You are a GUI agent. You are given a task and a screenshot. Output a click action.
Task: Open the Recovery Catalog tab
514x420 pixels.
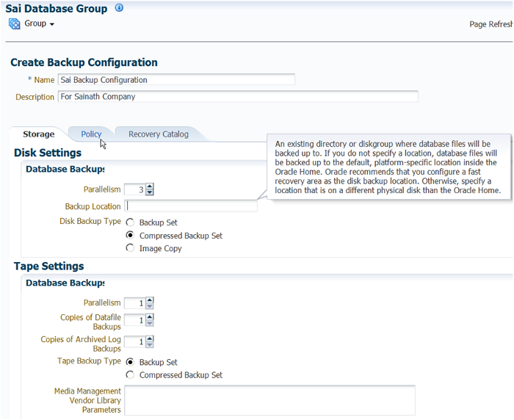tap(158, 134)
